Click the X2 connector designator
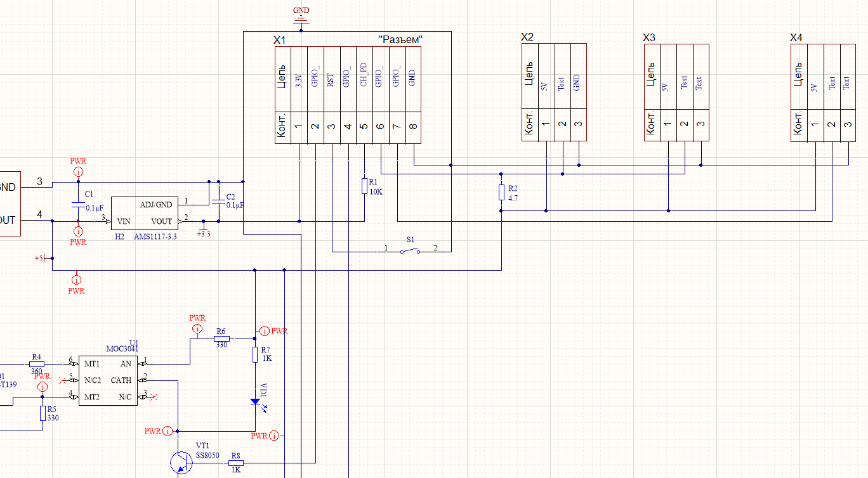 pyautogui.click(x=527, y=38)
